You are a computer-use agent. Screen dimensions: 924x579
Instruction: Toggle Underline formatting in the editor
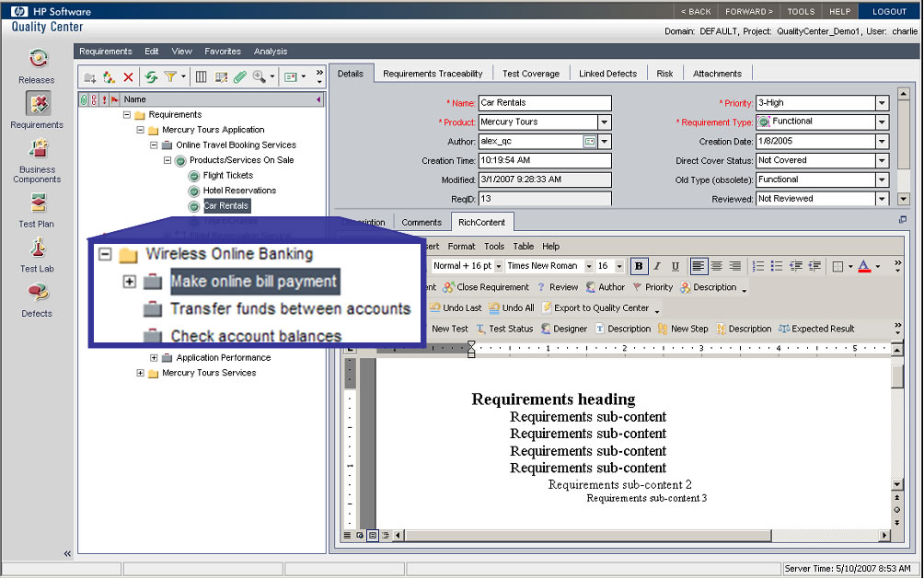point(676,267)
